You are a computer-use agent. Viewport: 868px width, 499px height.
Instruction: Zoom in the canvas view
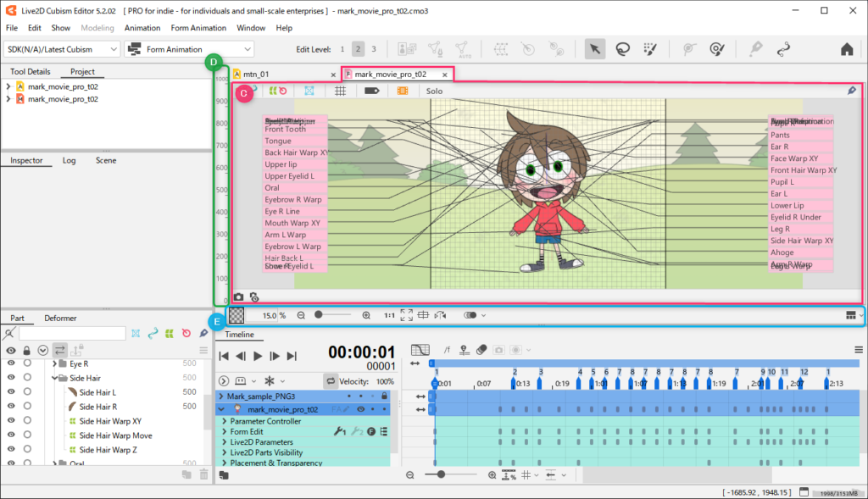tap(366, 315)
